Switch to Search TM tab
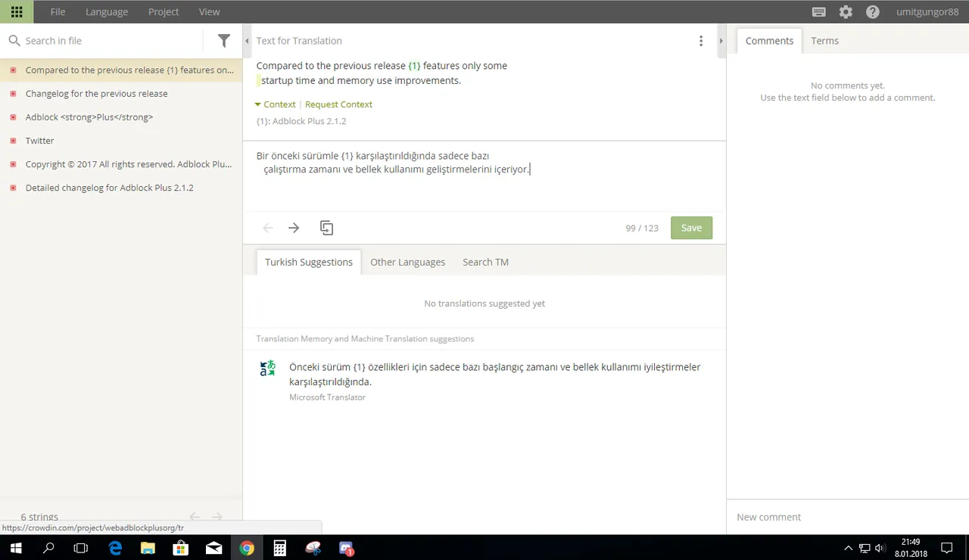Screen dimensions: 969x560 click(x=485, y=262)
